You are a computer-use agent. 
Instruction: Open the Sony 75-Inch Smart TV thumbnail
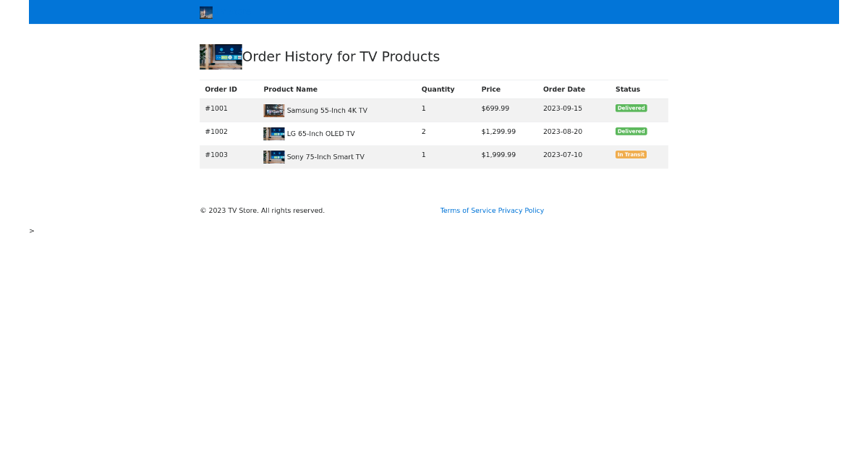point(273,156)
